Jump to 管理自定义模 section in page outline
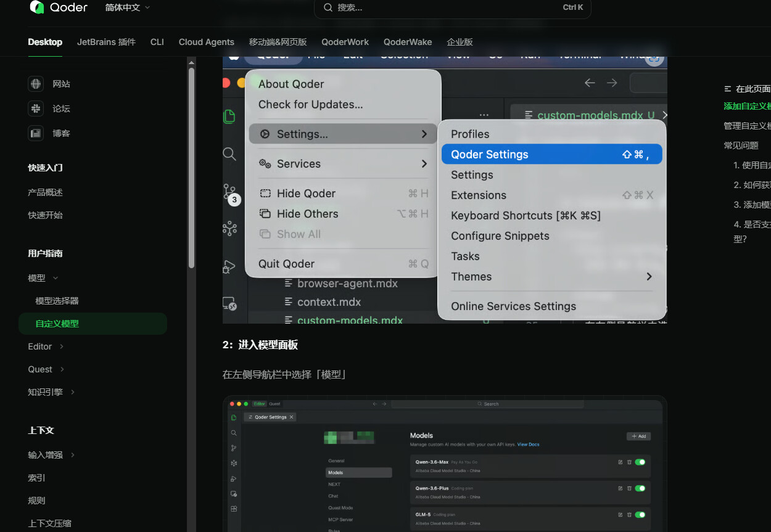Image resolution: width=771 pixels, height=532 pixels. pos(747,126)
